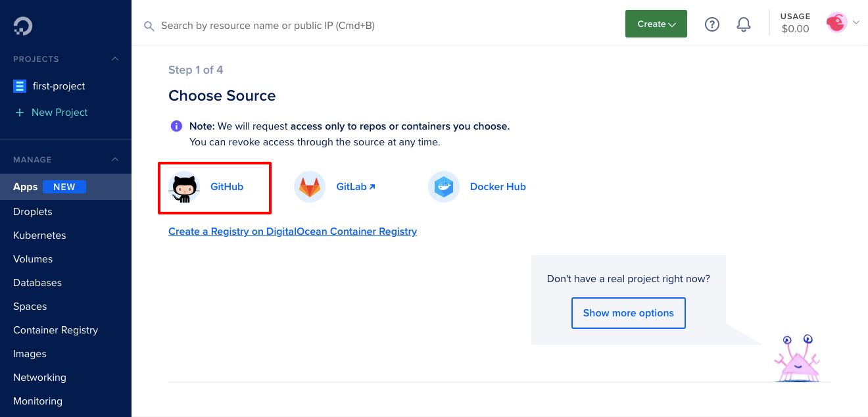Open the help question mark icon
This screenshot has width=868, height=417.
click(712, 24)
